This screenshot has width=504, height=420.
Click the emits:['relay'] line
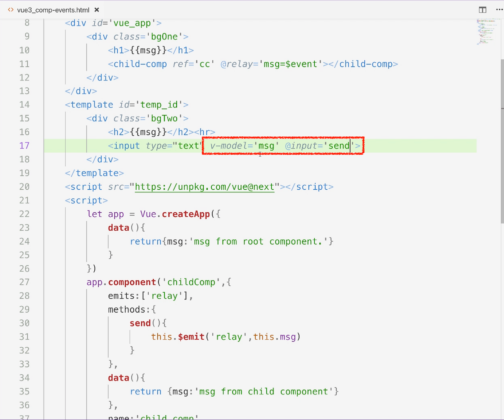pyautogui.click(x=150, y=296)
